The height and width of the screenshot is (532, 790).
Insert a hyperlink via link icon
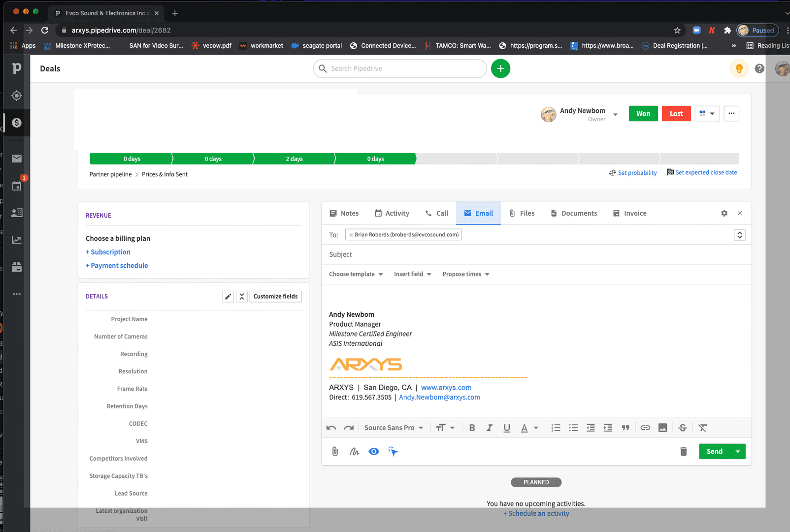pyautogui.click(x=645, y=428)
